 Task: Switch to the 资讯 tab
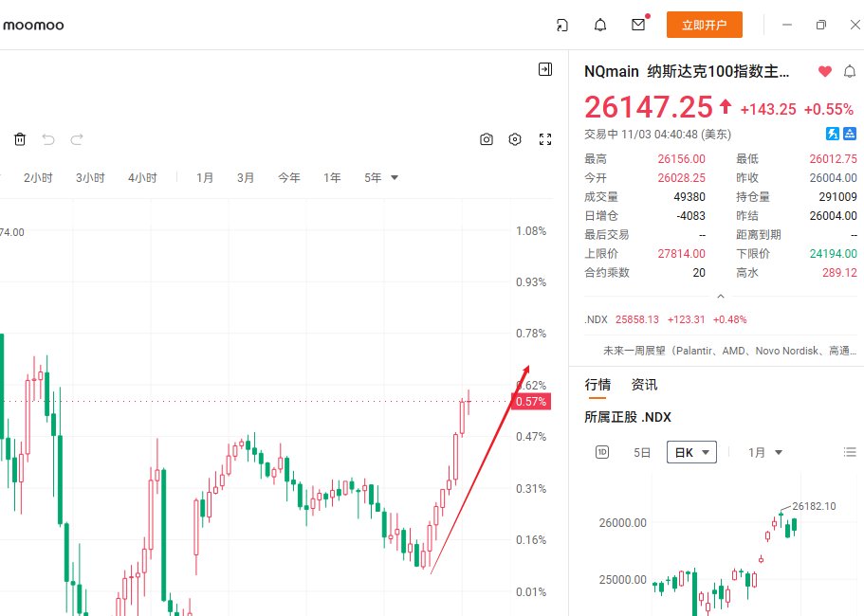644,384
